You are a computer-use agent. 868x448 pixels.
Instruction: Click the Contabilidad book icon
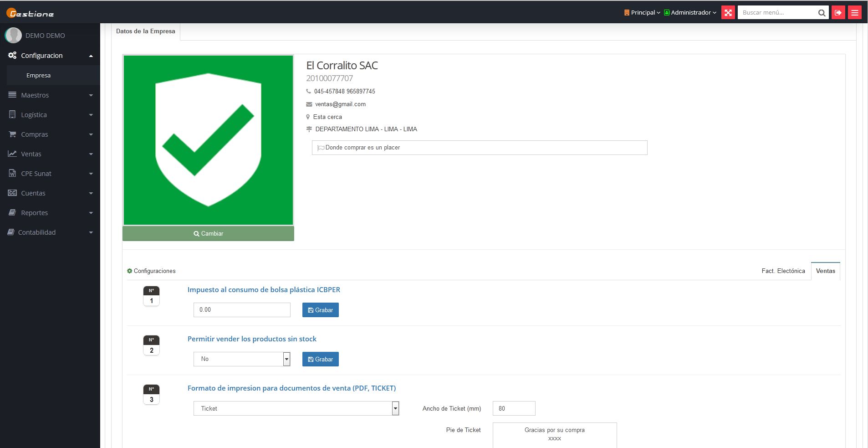point(11,232)
